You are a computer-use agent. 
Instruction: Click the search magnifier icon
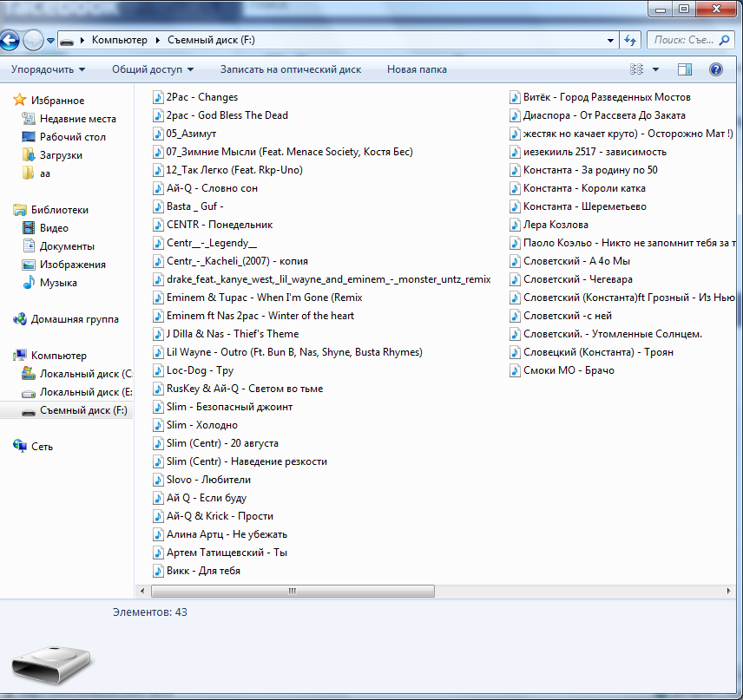(724, 40)
